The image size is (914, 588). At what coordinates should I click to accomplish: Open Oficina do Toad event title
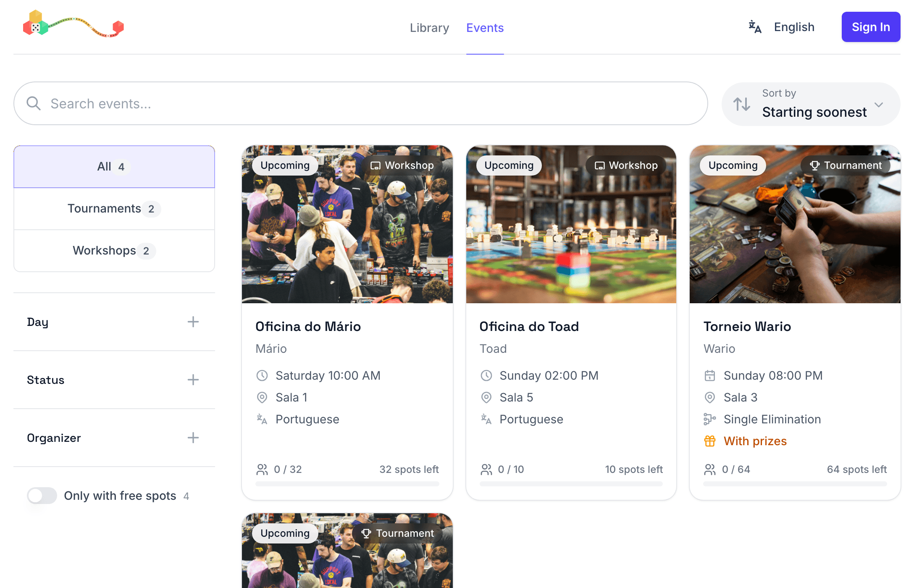click(529, 326)
